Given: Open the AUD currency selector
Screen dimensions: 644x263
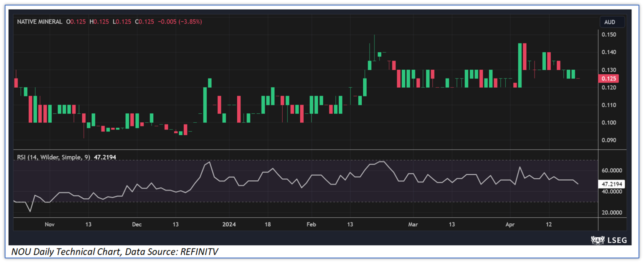Looking at the screenshot, I should coord(612,22).
